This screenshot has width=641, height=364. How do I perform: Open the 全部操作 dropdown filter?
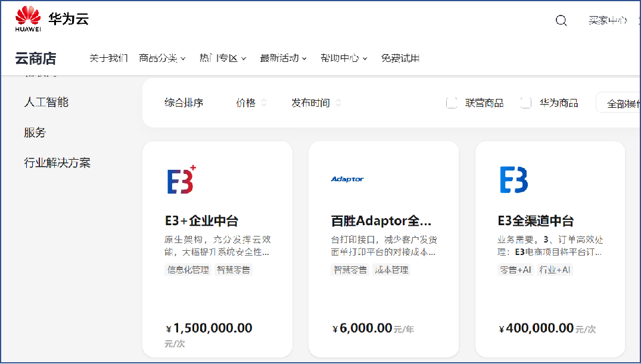tap(618, 102)
